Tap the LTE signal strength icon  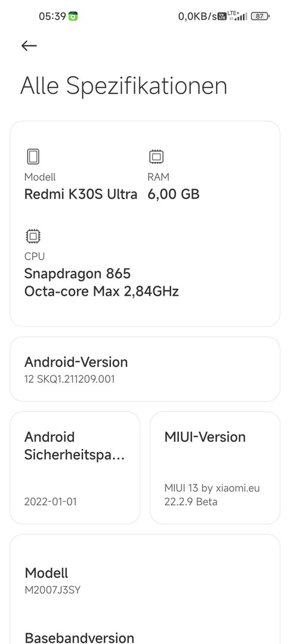tap(237, 16)
